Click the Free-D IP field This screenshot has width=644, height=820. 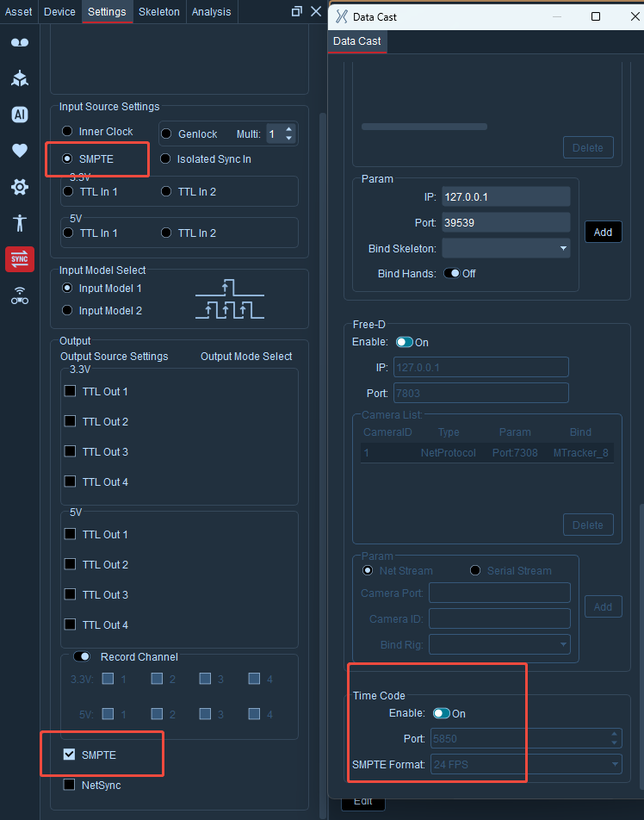tap(481, 367)
